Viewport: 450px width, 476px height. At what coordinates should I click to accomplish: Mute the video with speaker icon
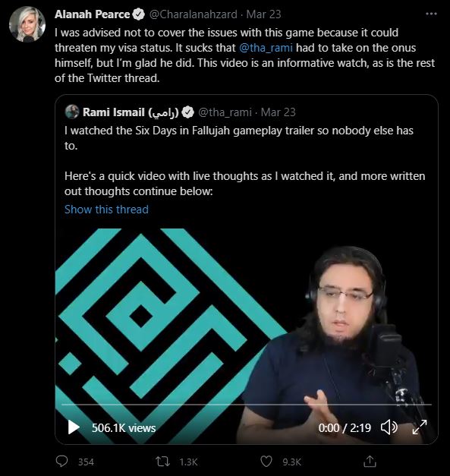pyautogui.click(x=389, y=427)
